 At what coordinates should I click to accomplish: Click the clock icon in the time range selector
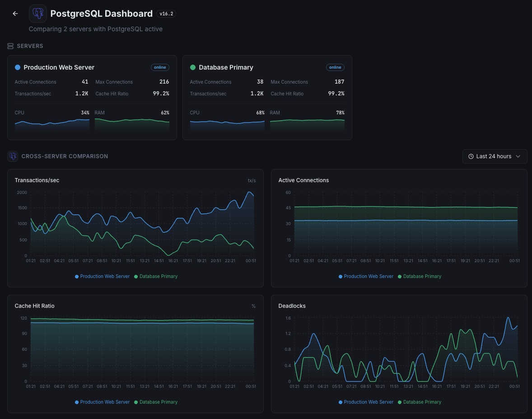pyautogui.click(x=471, y=156)
